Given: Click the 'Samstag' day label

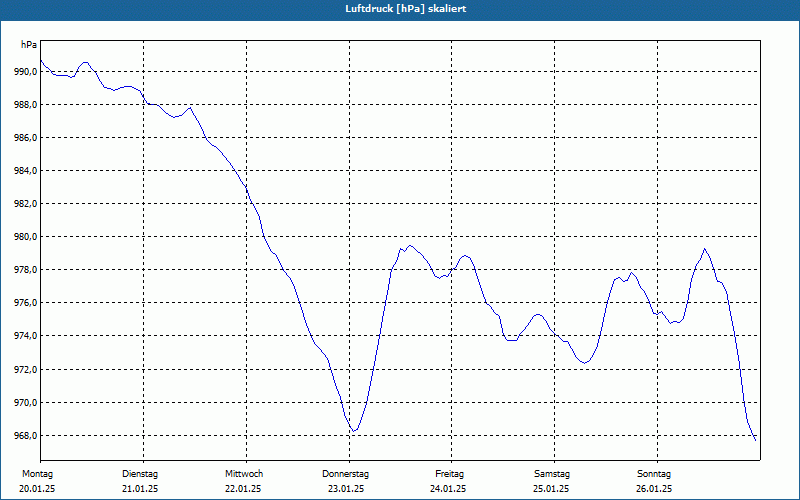Looking at the screenshot, I should coord(552,474).
